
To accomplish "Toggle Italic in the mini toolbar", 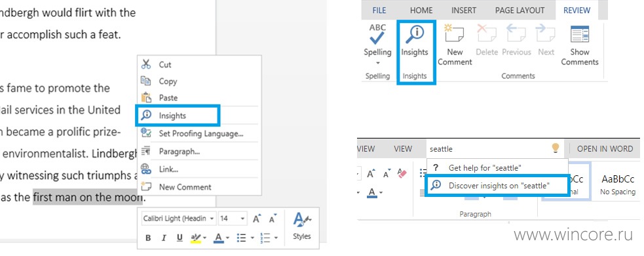I will click(164, 238).
